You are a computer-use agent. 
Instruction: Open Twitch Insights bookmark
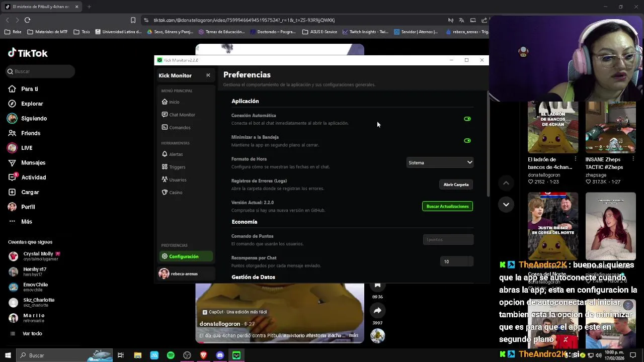point(365,32)
